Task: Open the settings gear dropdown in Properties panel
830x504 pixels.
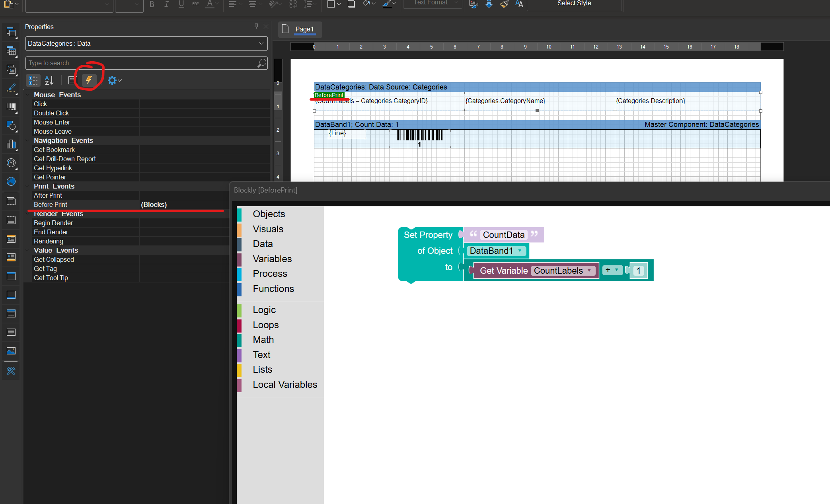Action: (114, 80)
